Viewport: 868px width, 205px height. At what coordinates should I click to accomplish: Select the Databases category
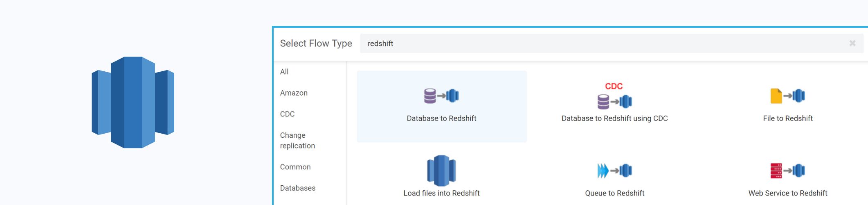pyautogui.click(x=298, y=188)
